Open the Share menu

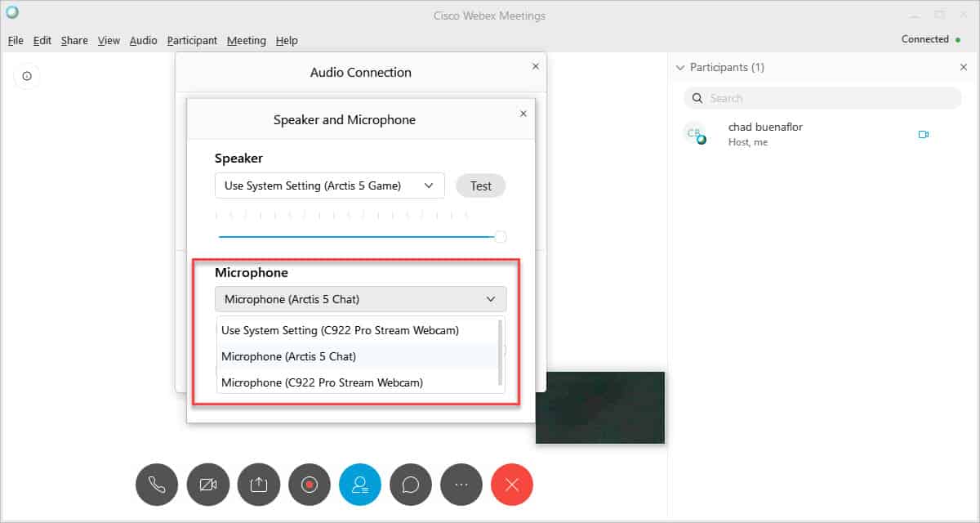[74, 40]
